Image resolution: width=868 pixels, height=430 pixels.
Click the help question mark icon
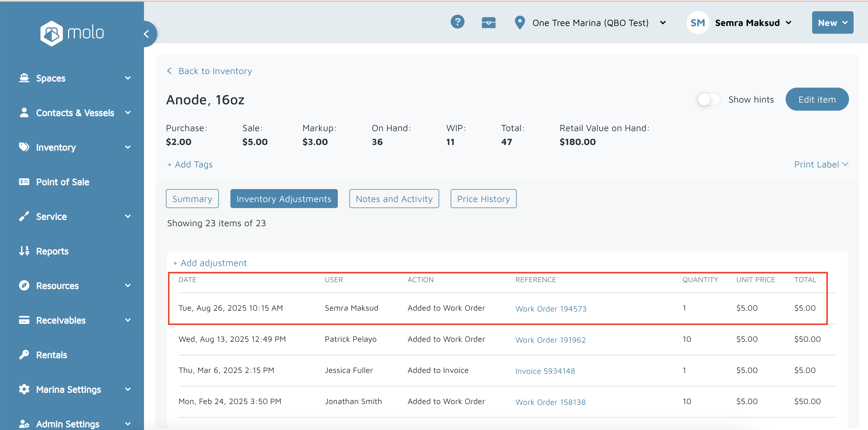[457, 22]
